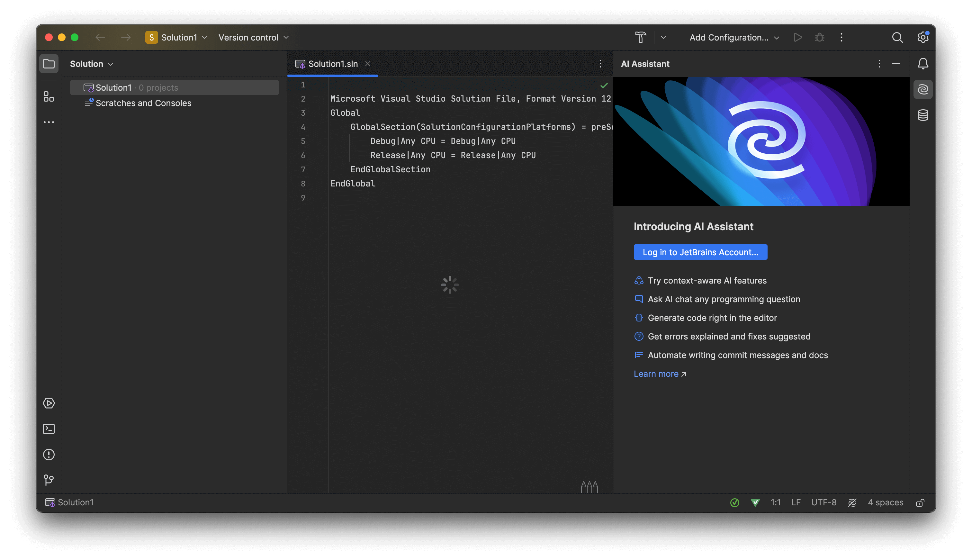Screen dimensions: 972x560
Task: Click the EndGlobalSection line
Action: (x=390, y=169)
